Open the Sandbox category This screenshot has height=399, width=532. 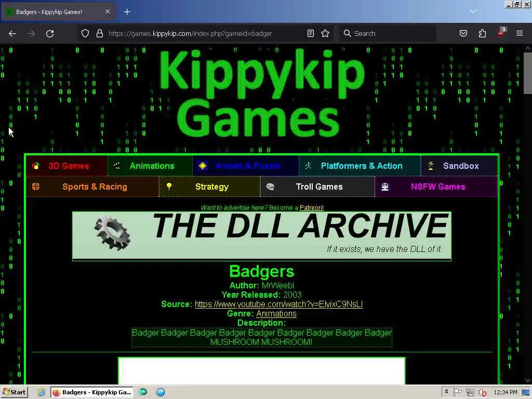coord(459,166)
